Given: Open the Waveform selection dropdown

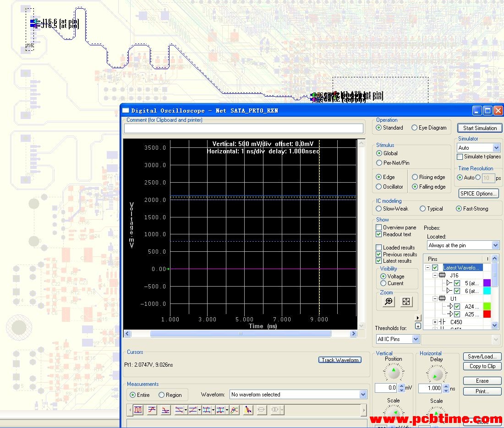Looking at the screenshot, I should (x=363, y=395).
